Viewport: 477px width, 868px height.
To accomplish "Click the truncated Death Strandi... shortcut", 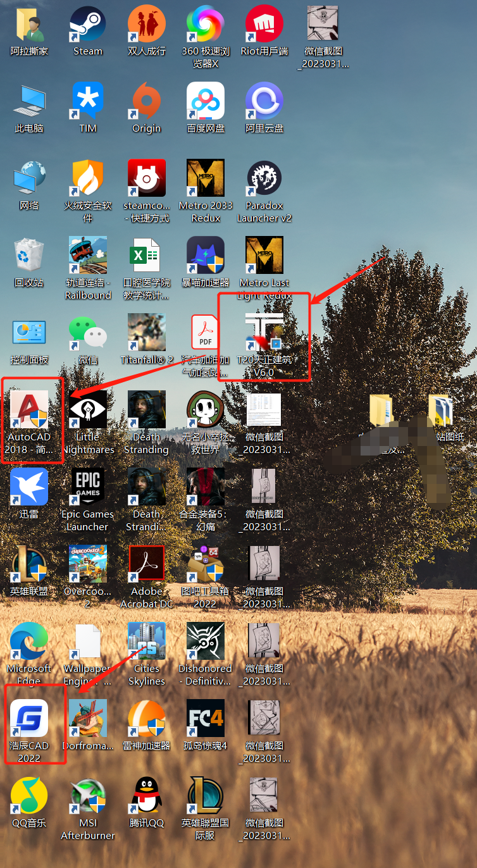I will [147, 487].
